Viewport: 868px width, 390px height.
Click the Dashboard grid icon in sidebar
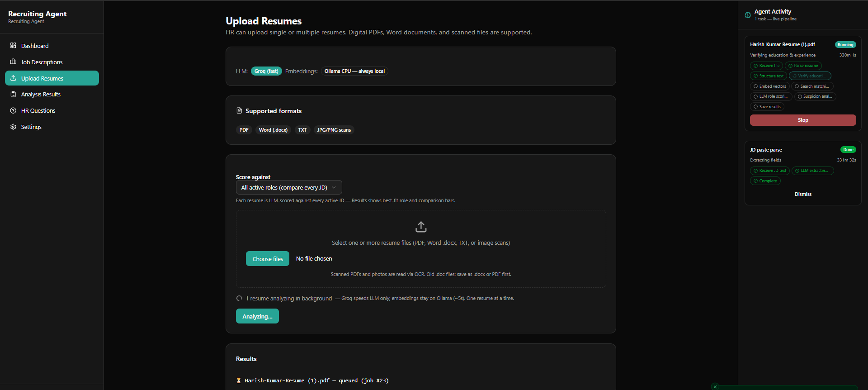pyautogui.click(x=13, y=46)
